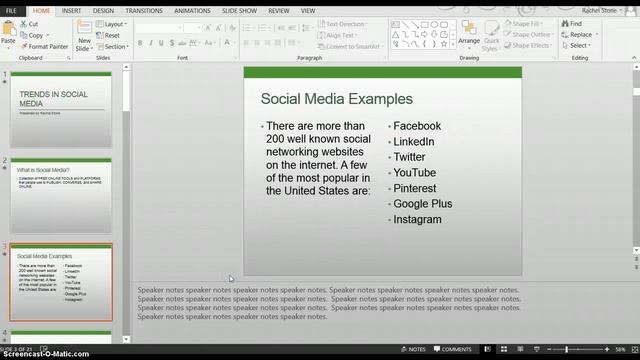Apply Bold formatting

140,43
